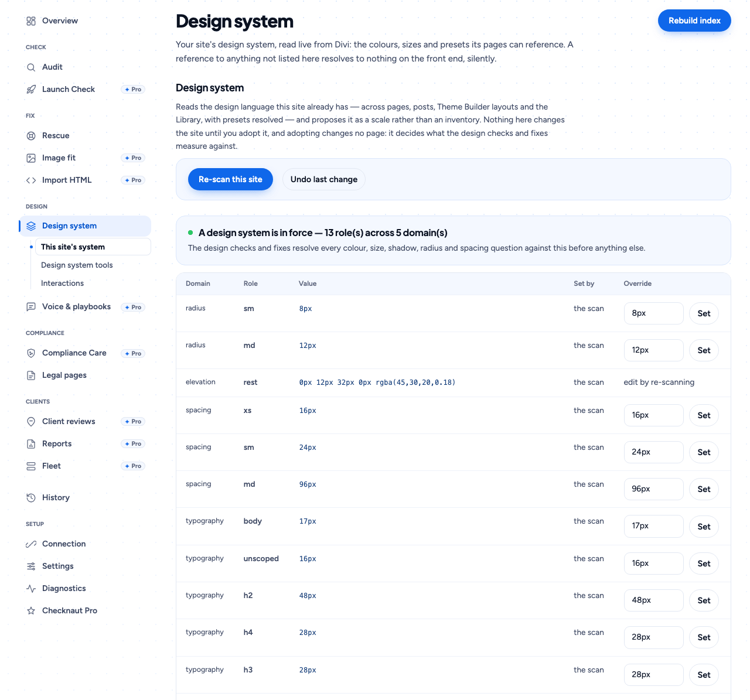Viewport: 750px width, 700px height.
Task: Click the Diagnostics pulse icon
Action: [31, 589]
